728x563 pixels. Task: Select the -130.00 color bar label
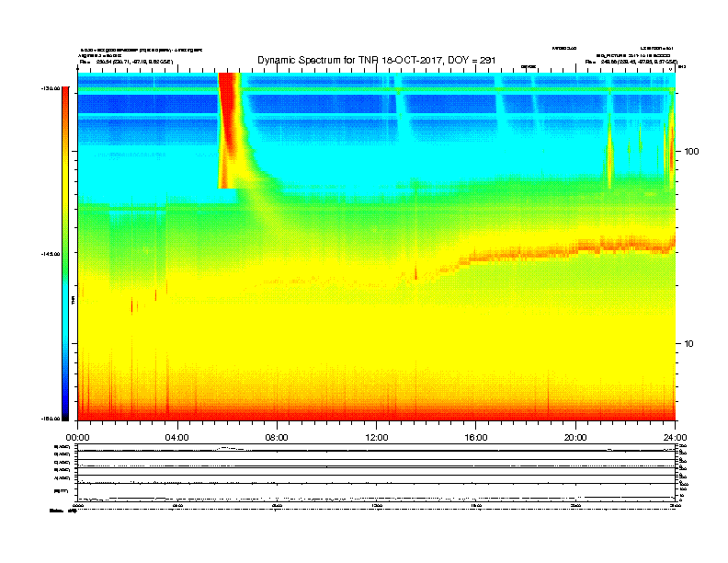point(51,88)
